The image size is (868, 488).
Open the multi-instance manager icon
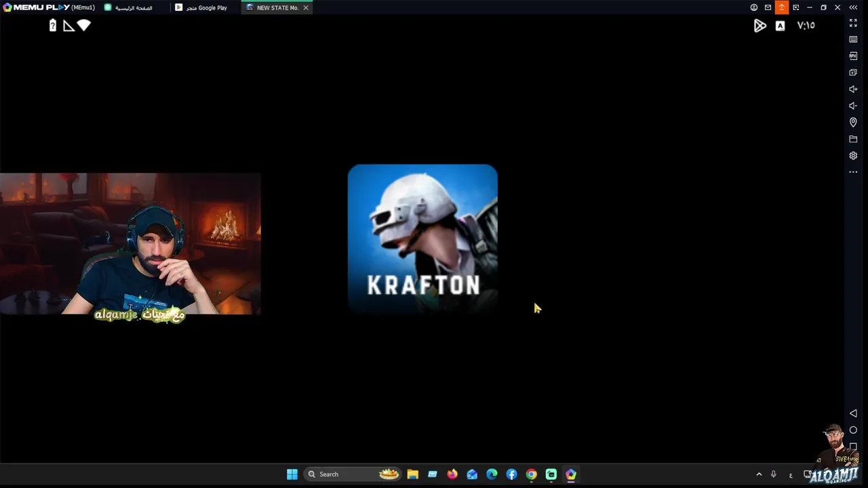click(x=853, y=73)
